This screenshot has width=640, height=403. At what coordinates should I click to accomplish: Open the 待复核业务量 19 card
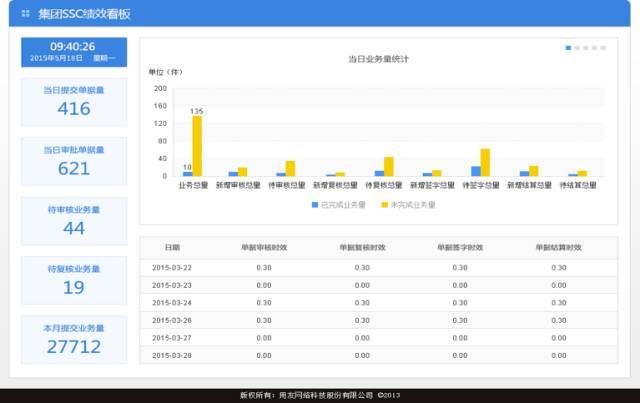(x=74, y=281)
